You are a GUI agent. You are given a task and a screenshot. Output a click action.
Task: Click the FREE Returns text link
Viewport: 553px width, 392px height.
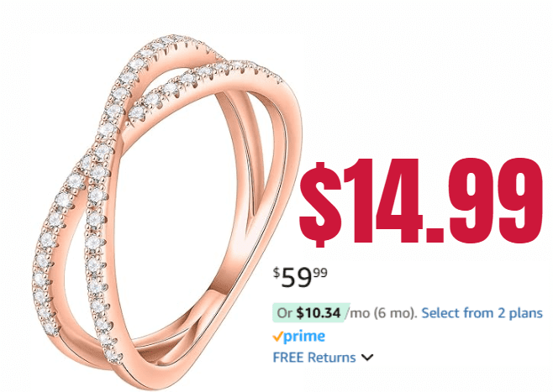click(x=314, y=358)
